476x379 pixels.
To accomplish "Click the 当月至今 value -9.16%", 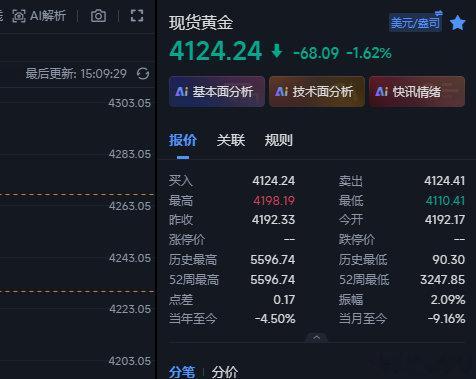I will pos(446,319).
